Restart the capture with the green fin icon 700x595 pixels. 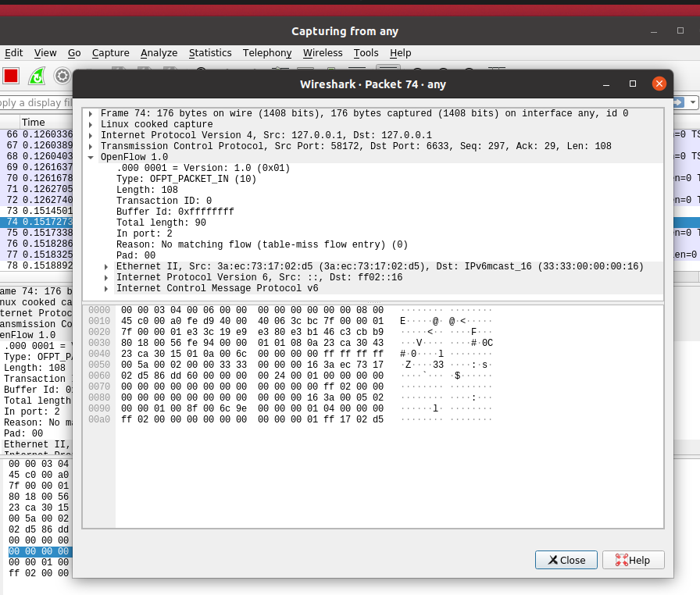[x=37, y=76]
